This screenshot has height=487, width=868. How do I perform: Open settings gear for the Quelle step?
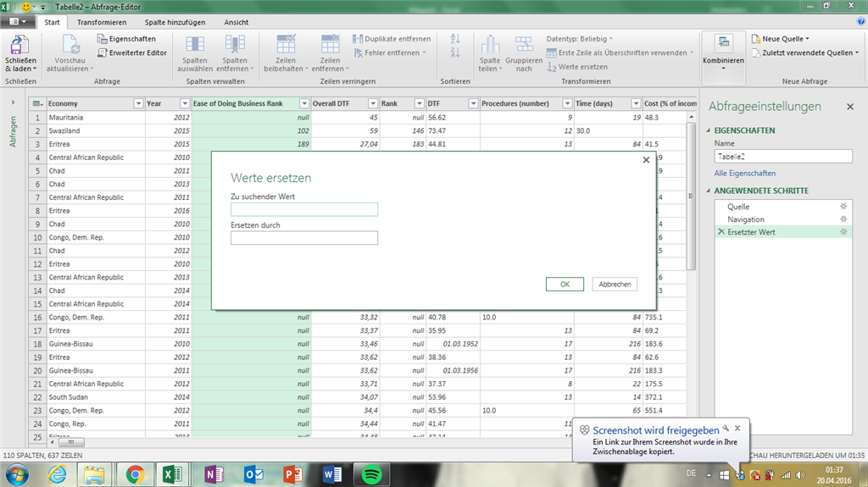coord(843,207)
